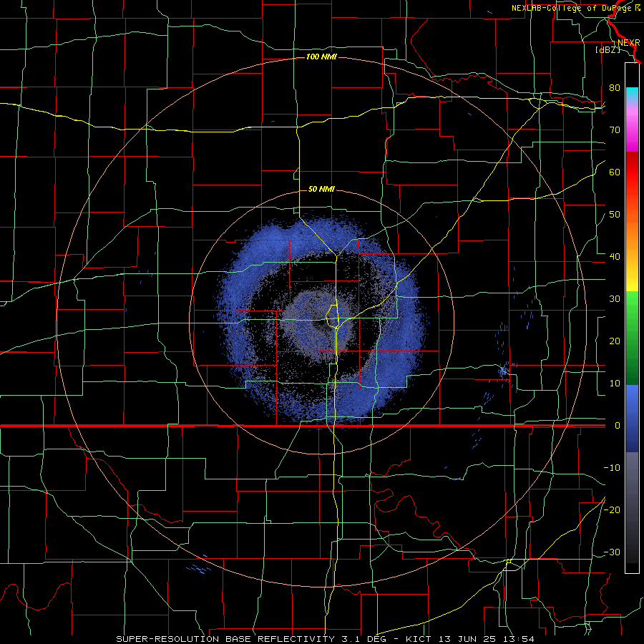The image size is (644, 644).
Task: Click the 20 value on the dBZ scale
Action: point(615,341)
